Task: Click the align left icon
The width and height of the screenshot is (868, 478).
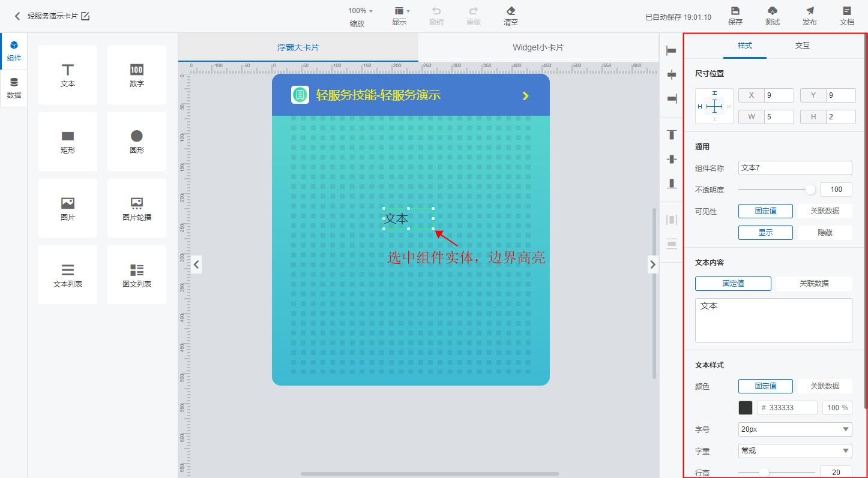Action: pyautogui.click(x=672, y=51)
